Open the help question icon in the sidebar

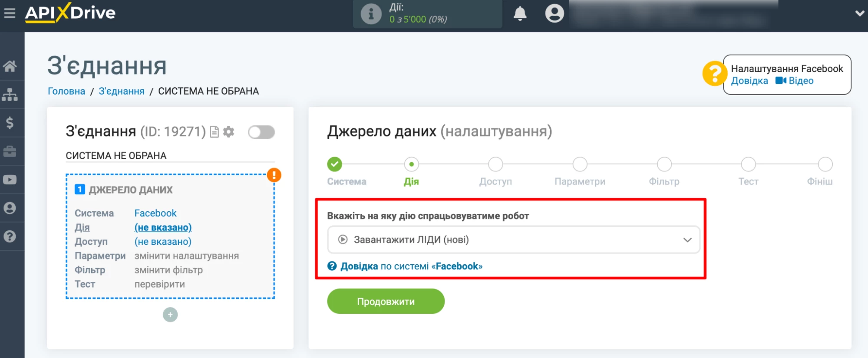[x=10, y=236]
